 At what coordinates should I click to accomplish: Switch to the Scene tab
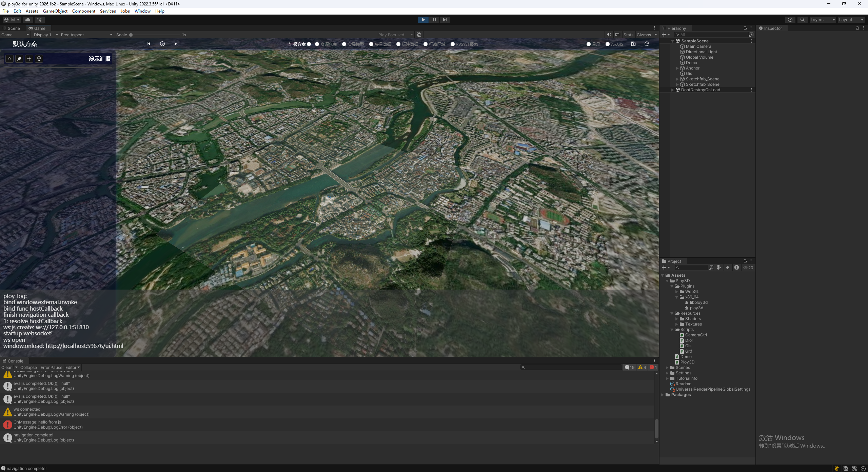pyautogui.click(x=12, y=28)
